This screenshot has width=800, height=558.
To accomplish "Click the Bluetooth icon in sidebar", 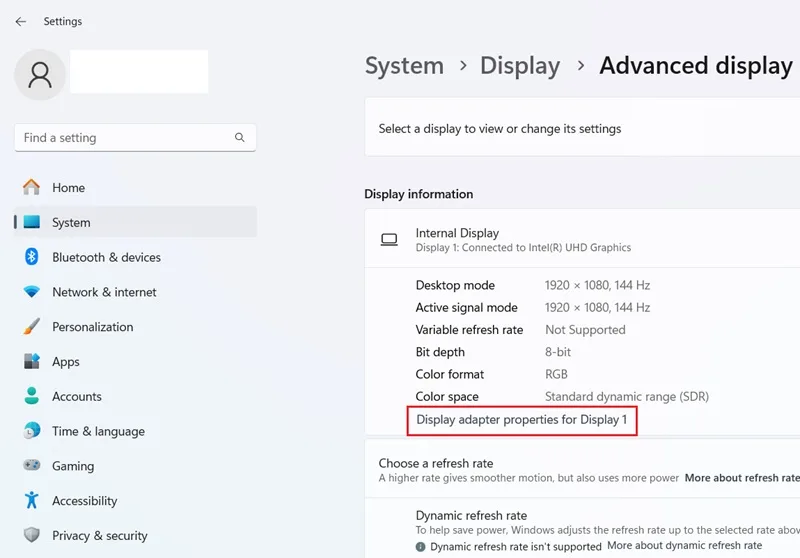I will pyautogui.click(x=31, y=257).
